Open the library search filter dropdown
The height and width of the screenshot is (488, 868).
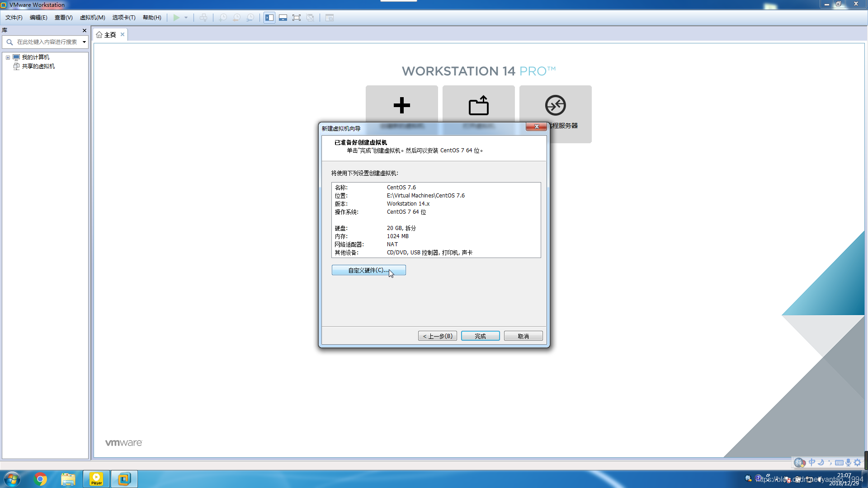84,42
